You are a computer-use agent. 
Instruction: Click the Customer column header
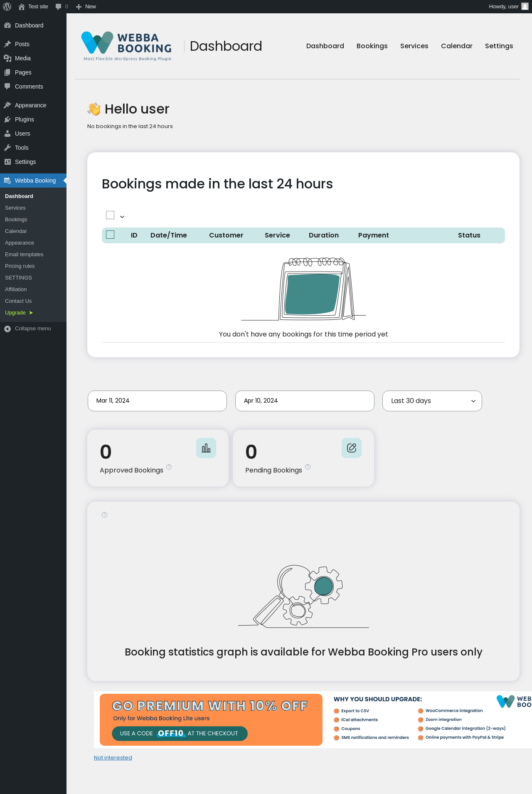[x=226, y=235]
